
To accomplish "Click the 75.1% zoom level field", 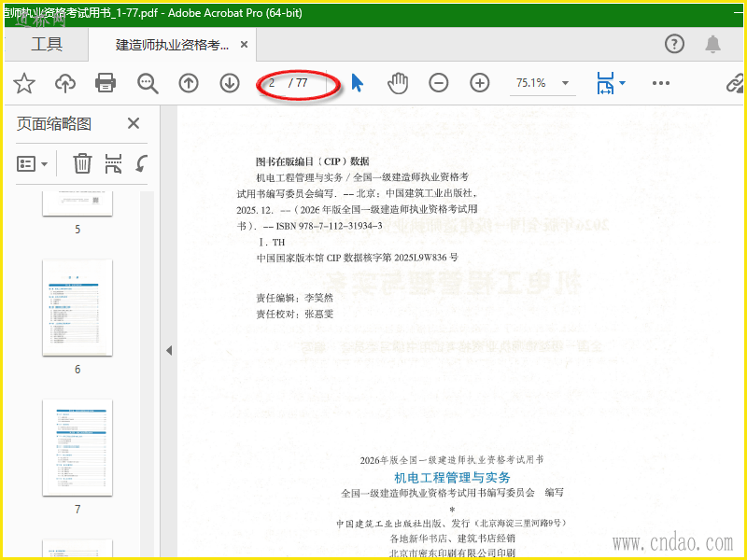I will [531, 83].
